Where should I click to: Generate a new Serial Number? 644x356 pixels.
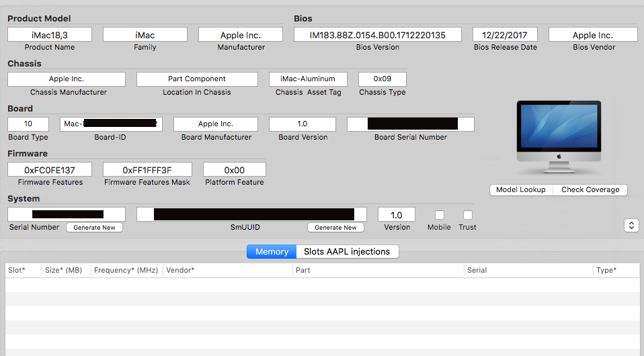click(95, 228)
